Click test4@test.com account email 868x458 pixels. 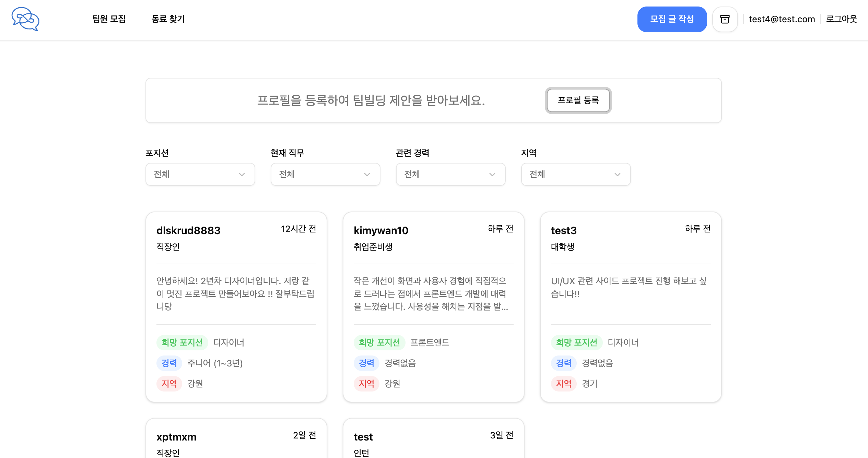[782, 19]
